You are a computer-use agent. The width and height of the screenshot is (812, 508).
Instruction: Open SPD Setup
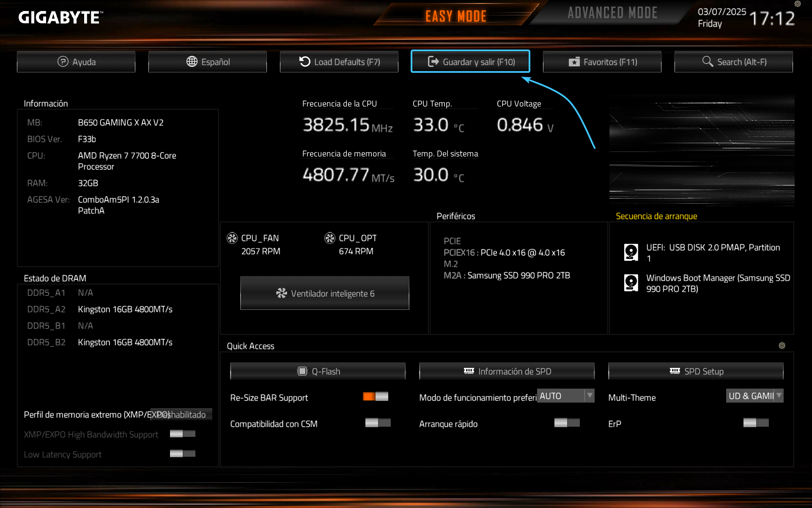696,371
